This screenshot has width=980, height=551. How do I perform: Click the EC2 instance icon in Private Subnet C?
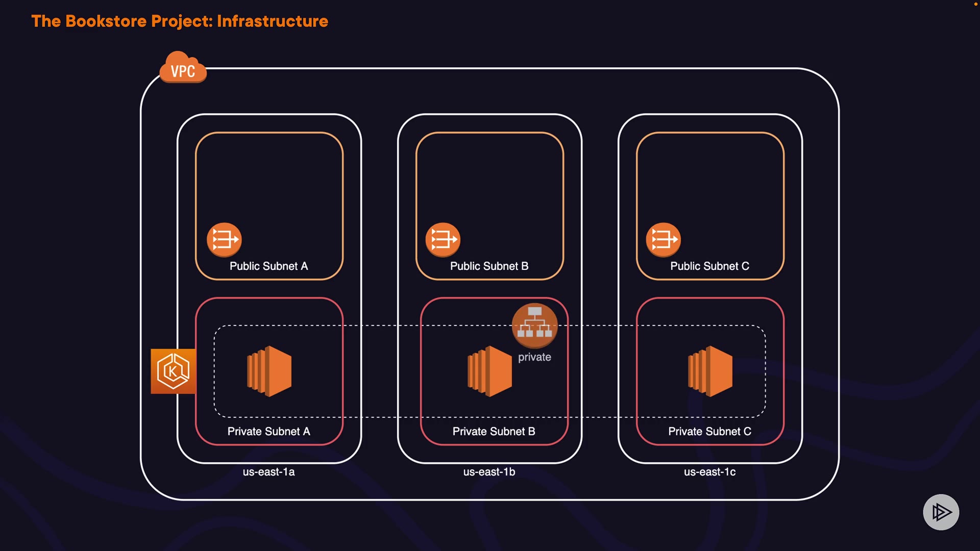tap(710, 371)
